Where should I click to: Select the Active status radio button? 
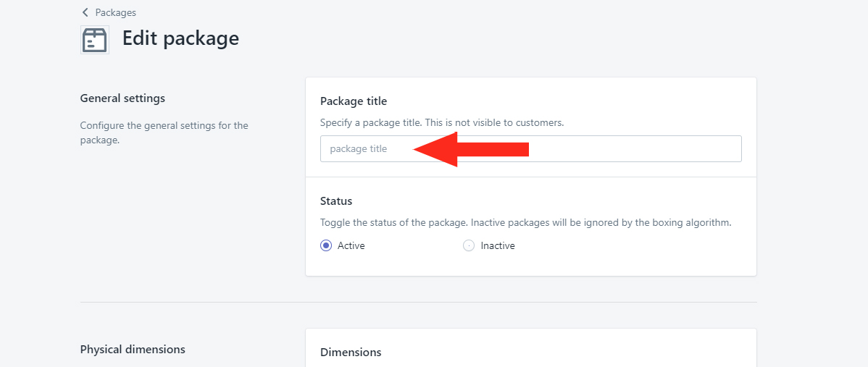click(326, 245)
